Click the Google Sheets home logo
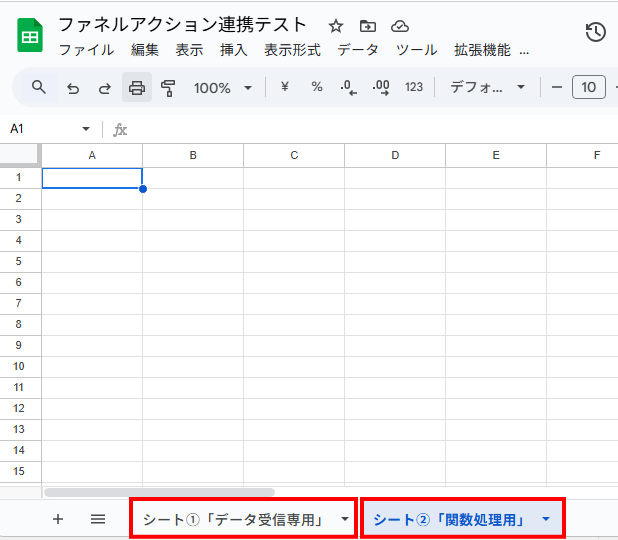The width and height of the screenshot is (618, 540). [x=30, y=37]
